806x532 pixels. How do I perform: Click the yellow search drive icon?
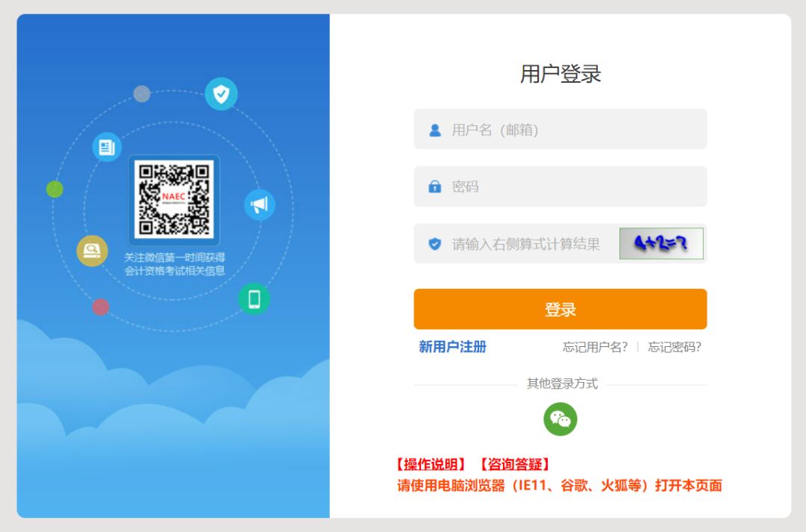(92, 251)
